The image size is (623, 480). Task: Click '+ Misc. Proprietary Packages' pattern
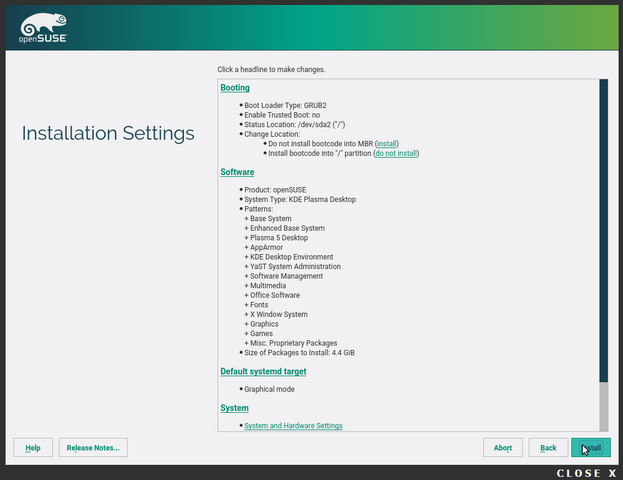(x=291, y=343)
